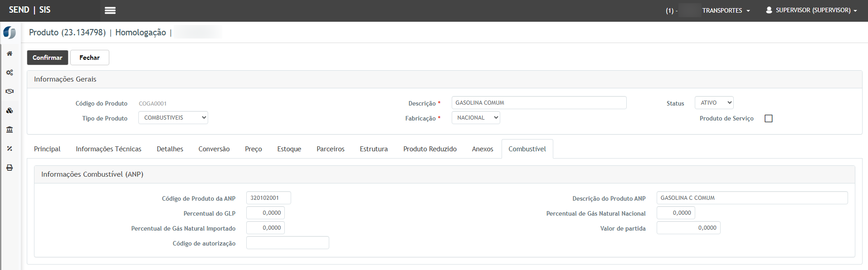This screenshot has width=868, height=270.
Task: Click the home icon in the sidebar
Action: pos(10,53)
